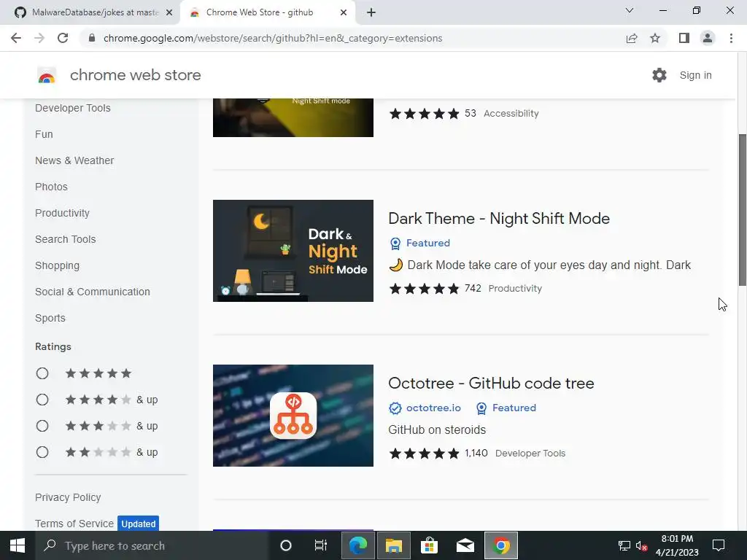
Task: Open the notification center icon
Action: pos(719,545)
